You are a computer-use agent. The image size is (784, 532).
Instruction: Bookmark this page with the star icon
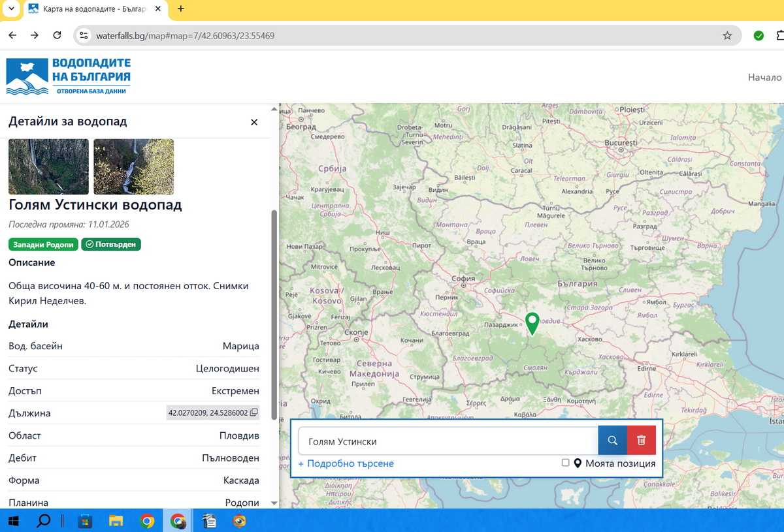[x=727, y=36]
